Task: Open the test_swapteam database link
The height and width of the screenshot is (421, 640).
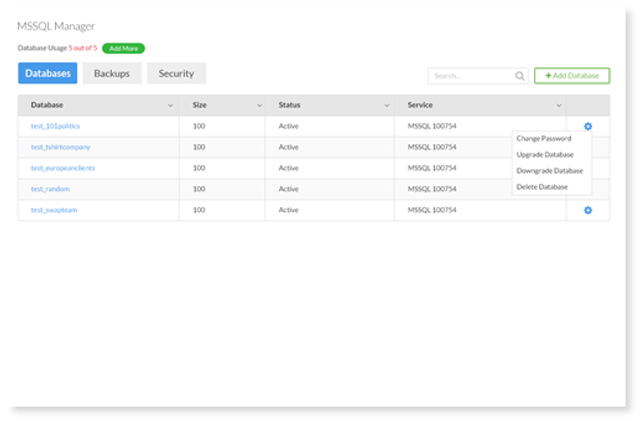Action: pyautogui.click(x=54, y=210)
